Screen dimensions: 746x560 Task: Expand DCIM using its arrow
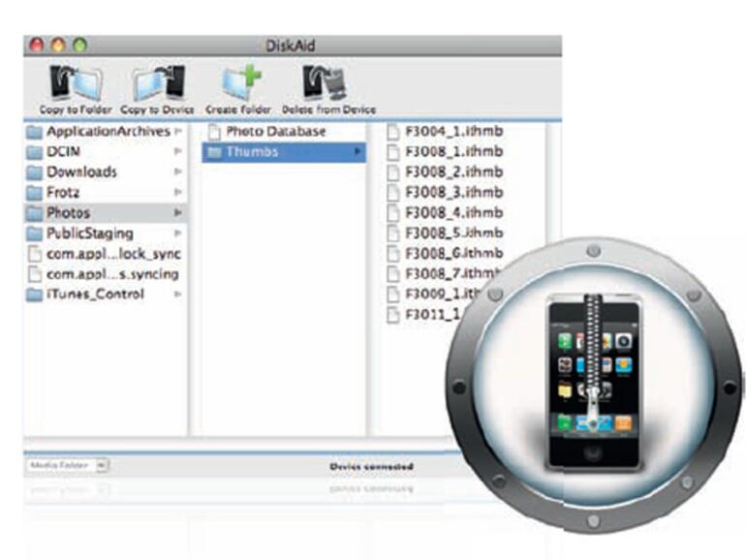point(178,151)
